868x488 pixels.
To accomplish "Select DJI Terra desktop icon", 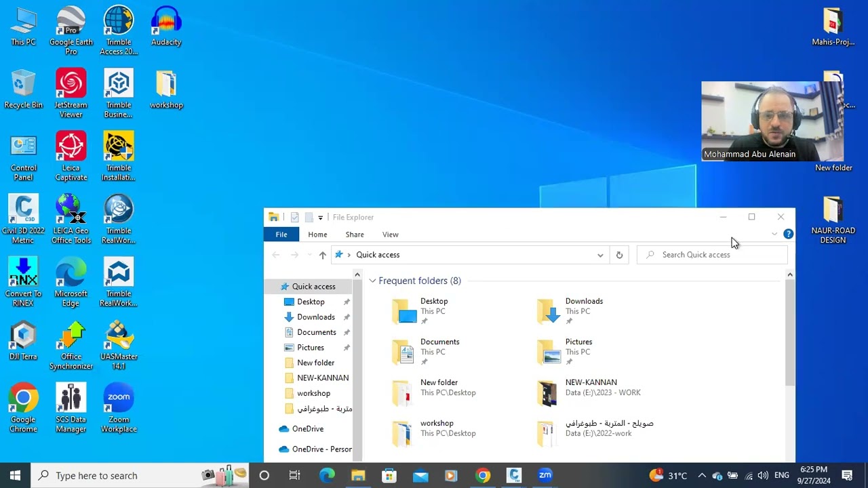I will (x=23, y=341).
